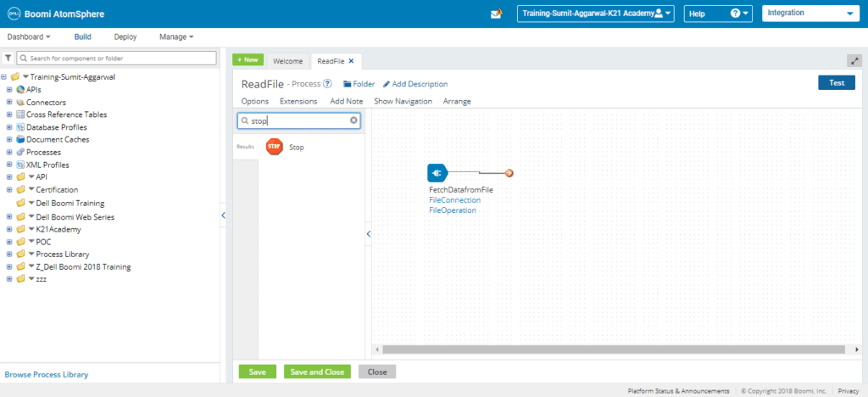The height and width of the screenshot is (397, 868).
Task: Click the grey Close button
Action: click(377, 372)
